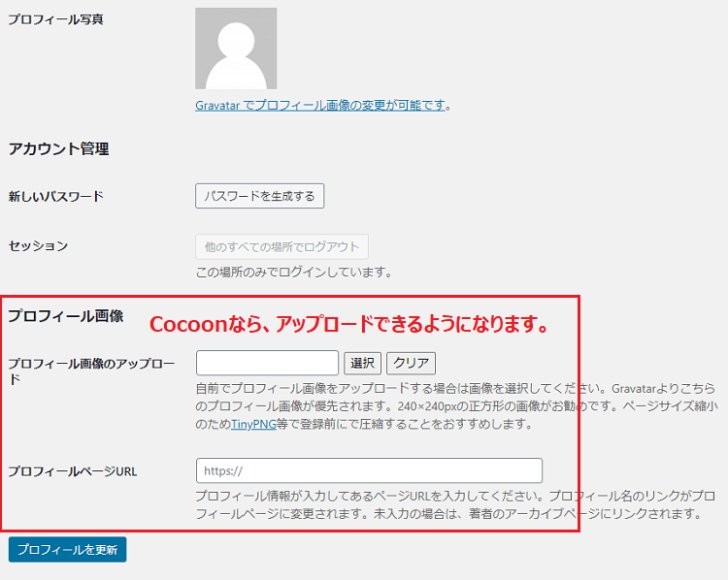The image size is (728, 580).
Task: Click the パスワードを生成する button
Action: point(259,196)
